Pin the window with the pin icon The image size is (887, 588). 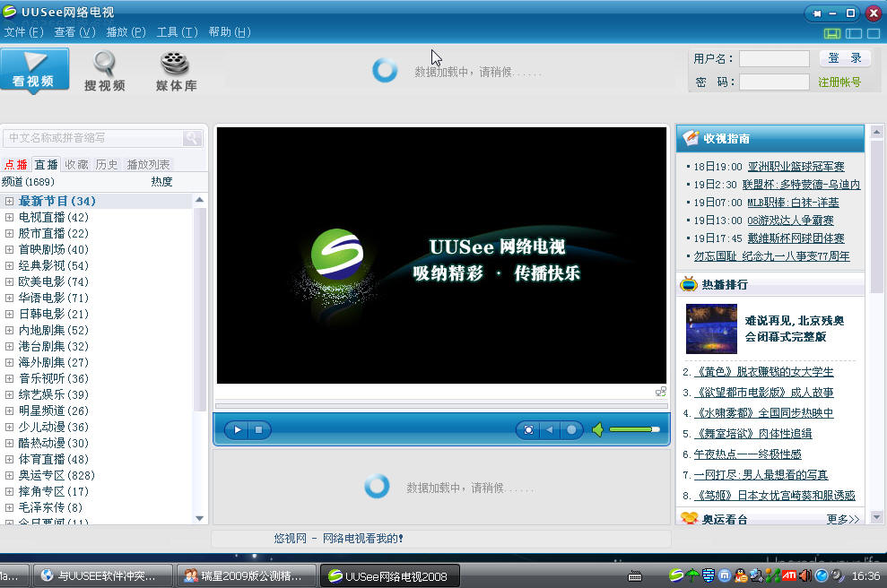(x=817, y=13)
